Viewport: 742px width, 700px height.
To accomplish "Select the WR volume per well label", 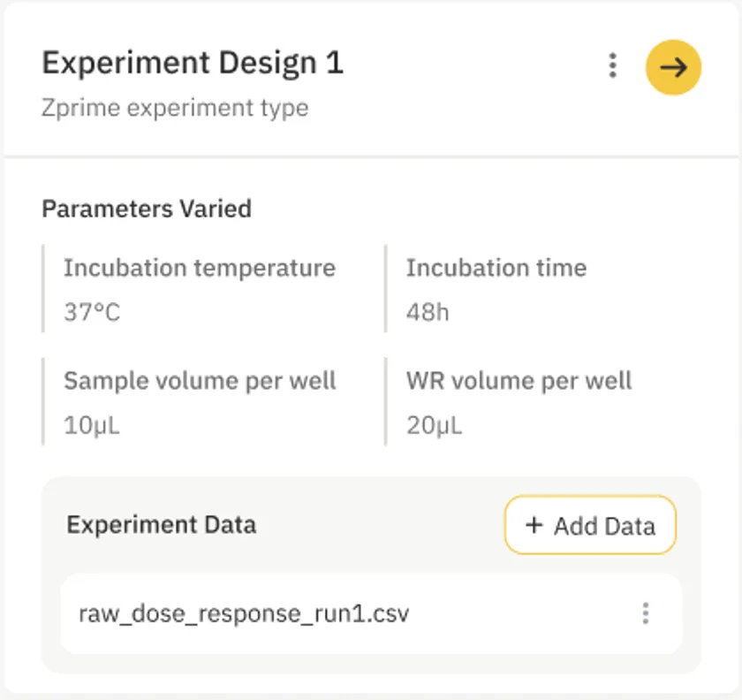I will point(519,381).
